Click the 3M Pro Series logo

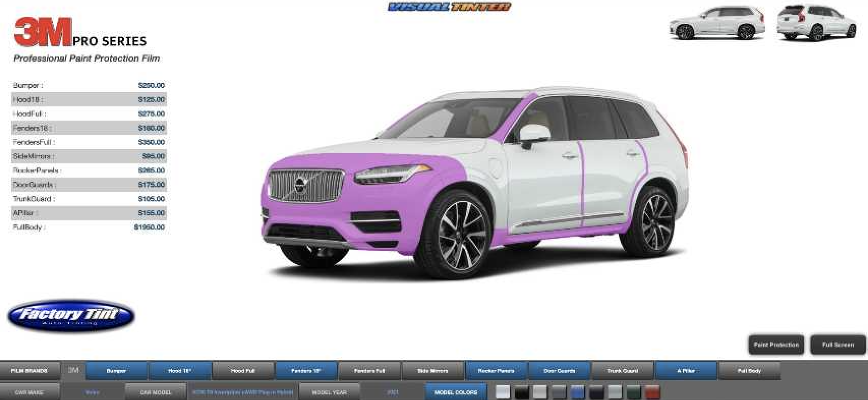80,32
